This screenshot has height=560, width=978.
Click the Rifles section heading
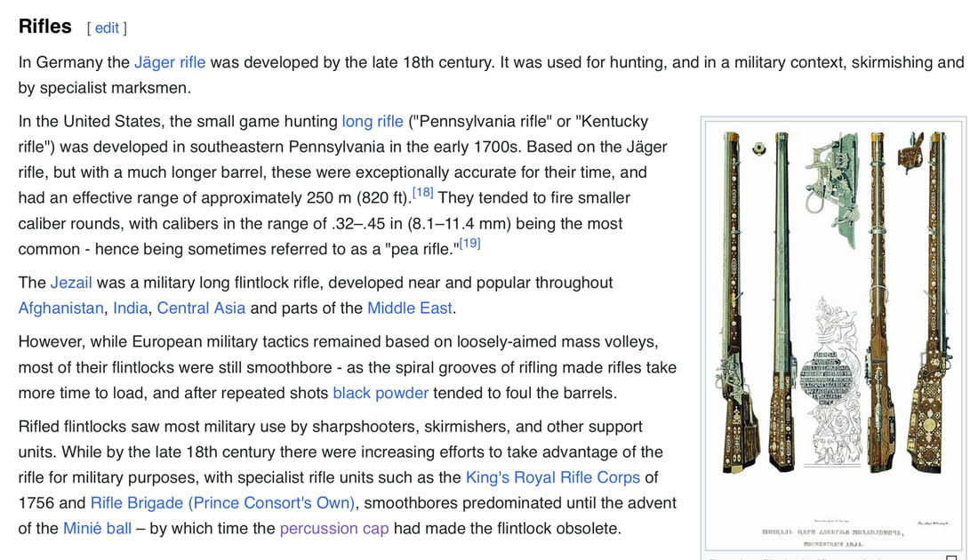(x=45, y=26)
